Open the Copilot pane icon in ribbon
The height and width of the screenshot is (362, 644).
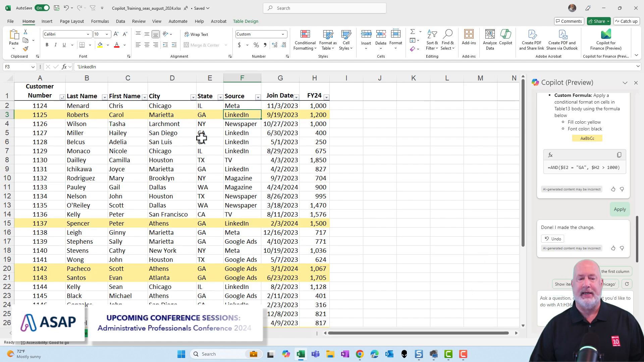(506, 39)
